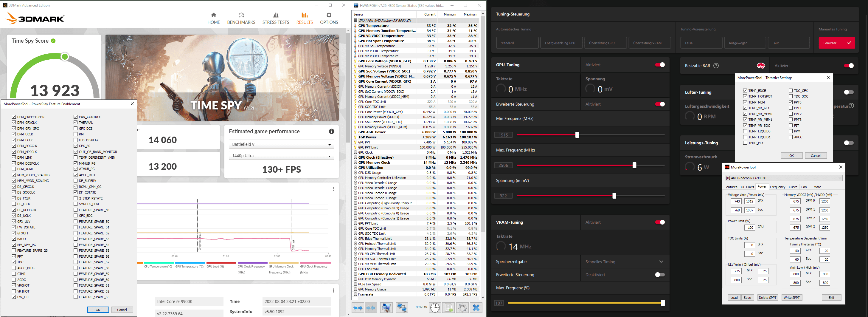
Task: Click HWiNFO monitor with magnifier button
Action: pos(386,307)
